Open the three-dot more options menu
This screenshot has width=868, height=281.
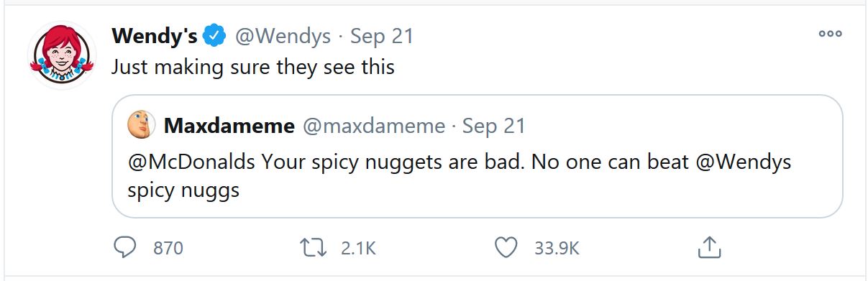[x=830, y=34]
